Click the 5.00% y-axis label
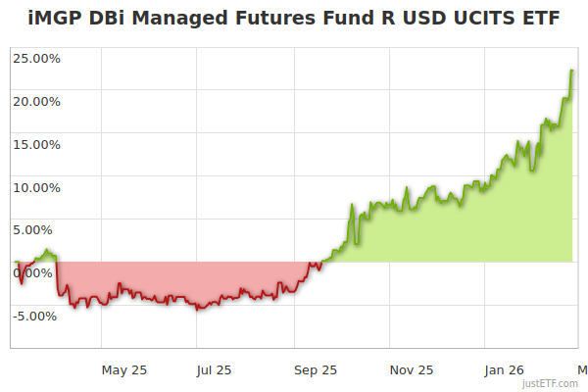The width and height of the screenshot is (588, 392). (x=39, y=230)
